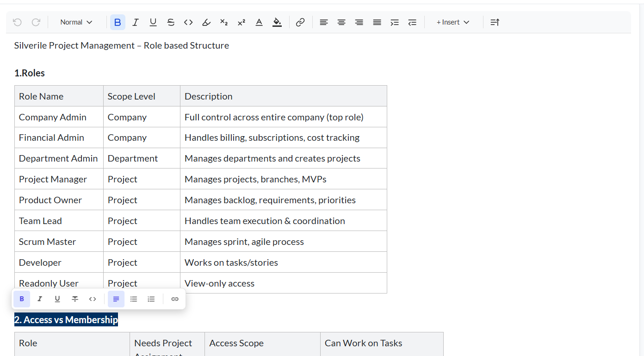The height and width of the screenshot is (356, 644).
Task: Toggle underline in the floating toolbar
Action: point(57,299)
